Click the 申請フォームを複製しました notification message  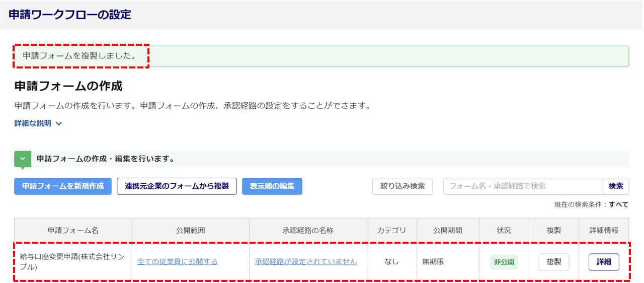coord(79,56)
